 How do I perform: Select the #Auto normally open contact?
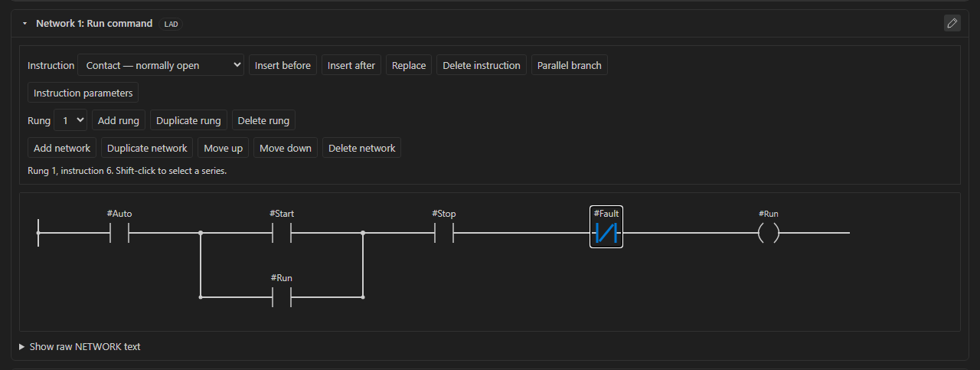(119, 232)
